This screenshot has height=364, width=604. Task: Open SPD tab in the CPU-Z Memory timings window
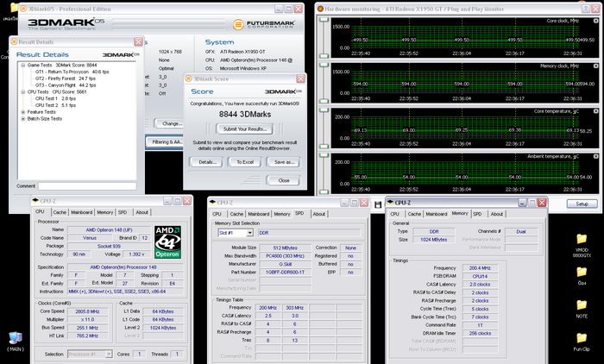(x=477, y=214)
